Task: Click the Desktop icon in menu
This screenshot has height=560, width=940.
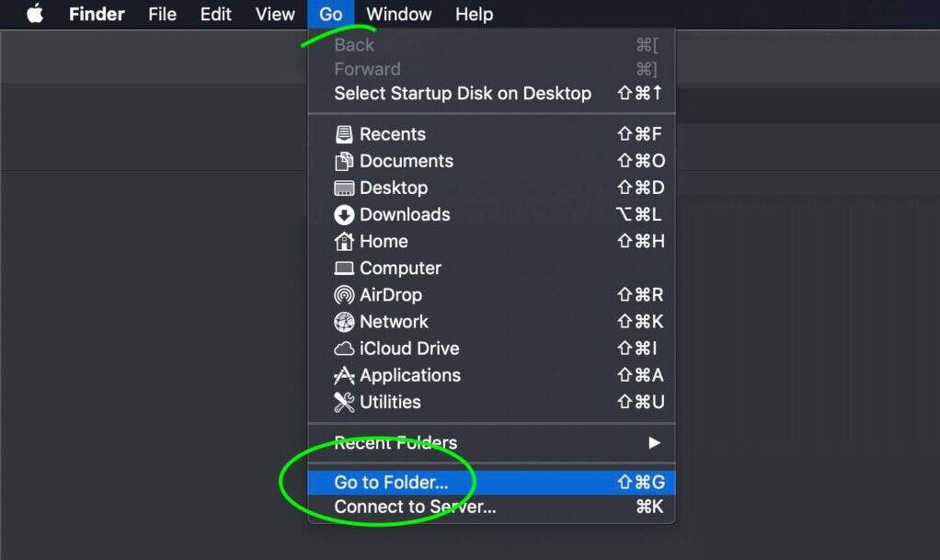Action: [x=344, y=188]
